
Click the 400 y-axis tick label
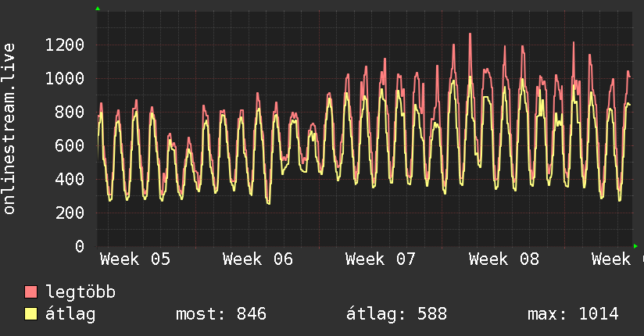click(70, 179)
